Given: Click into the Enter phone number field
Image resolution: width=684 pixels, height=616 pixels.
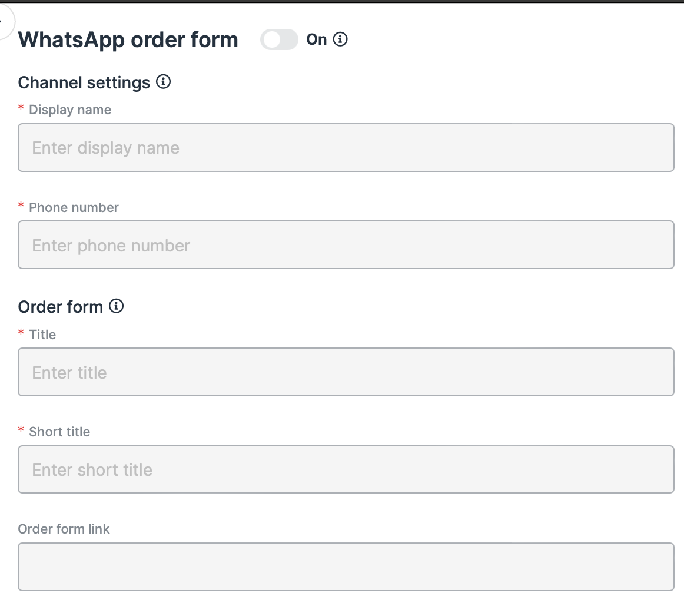Looking at the screenshot, I should tap(346, 245).
